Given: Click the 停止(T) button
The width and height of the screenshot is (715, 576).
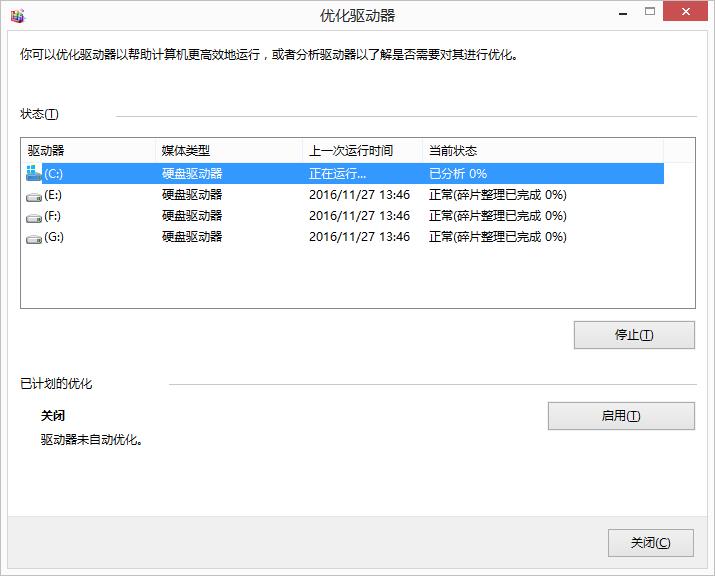Looking at the screenshot, I should pos(634,335).
